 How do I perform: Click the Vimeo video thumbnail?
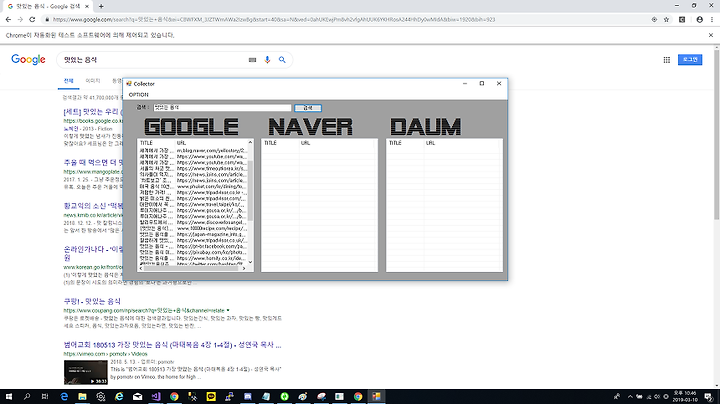[85, 372]
